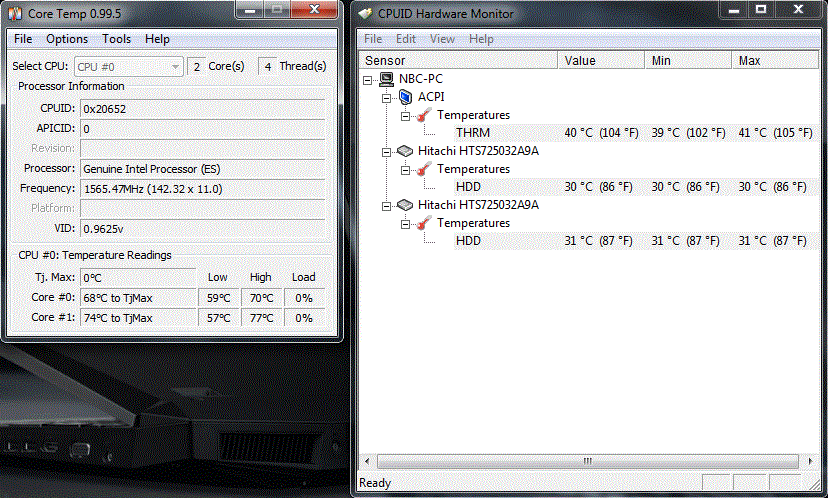Screen dimensions: 828x498
Task: Collapse Temperatures node under second Hitachi drive
Action: pos(406,224)
